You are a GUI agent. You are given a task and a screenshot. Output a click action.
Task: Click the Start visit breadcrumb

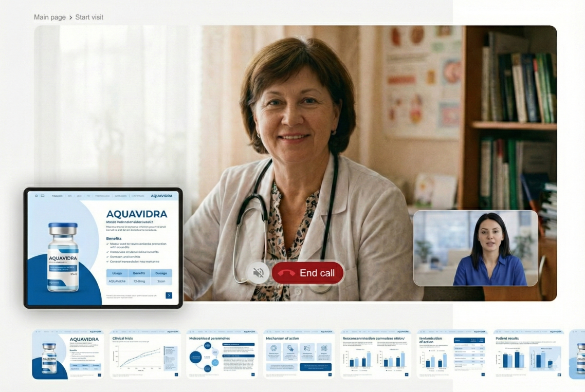click(89, 17)
